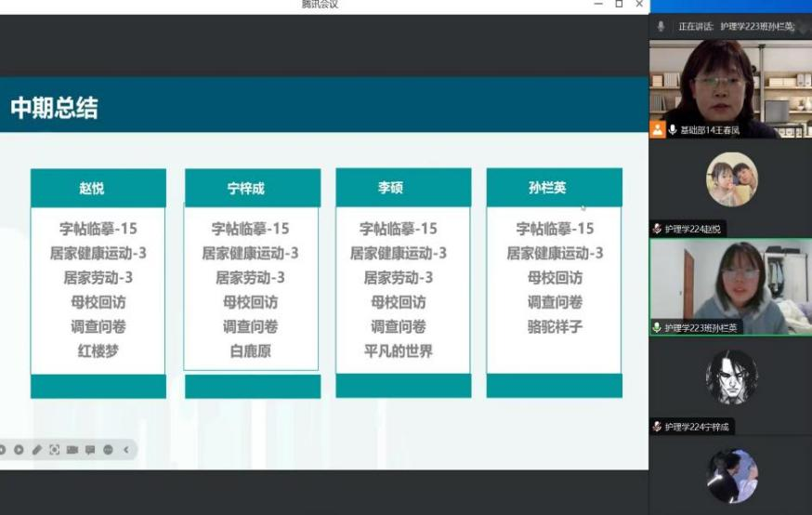
Task: Open the subtitles speech-bubble icon
Action: click(x=90, y=450)
